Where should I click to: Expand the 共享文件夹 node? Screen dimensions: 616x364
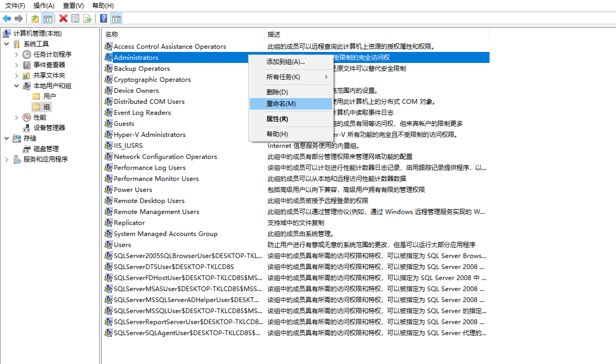[x=16, y=76]
